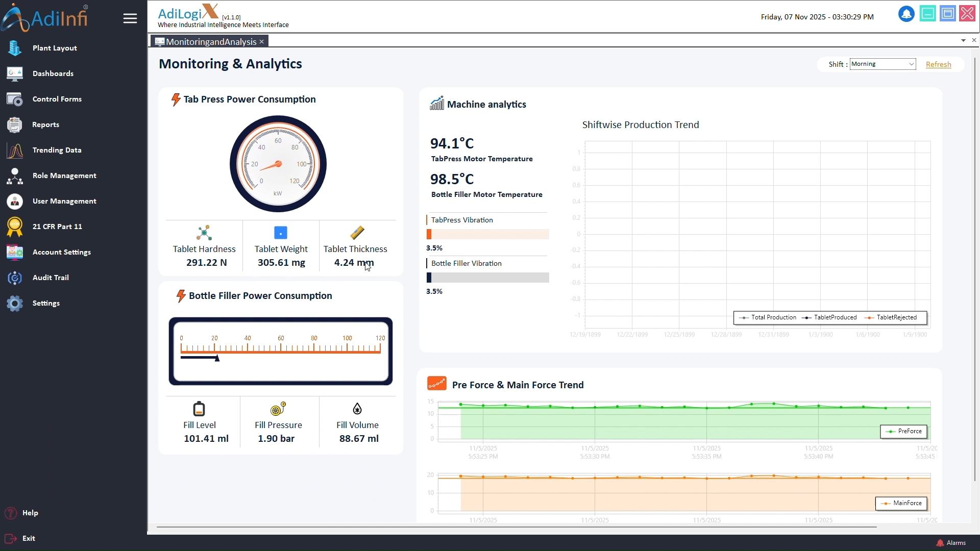This screenshot has width=980, height=551.
Task: Open the hamburger menu next to the logo
Action: 130,18
